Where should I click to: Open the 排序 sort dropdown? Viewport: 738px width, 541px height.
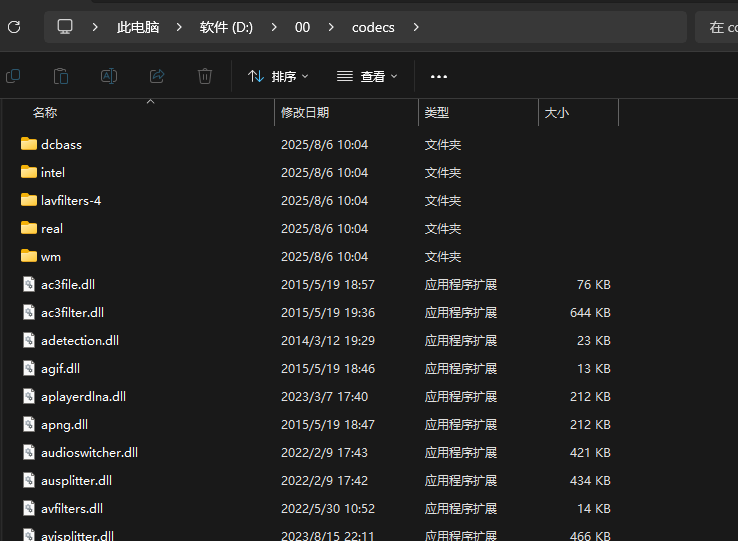click(278, 76)
